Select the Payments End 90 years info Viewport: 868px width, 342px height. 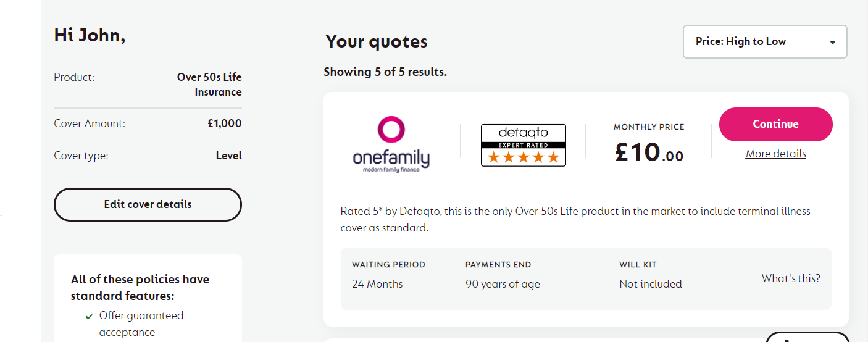503,275
